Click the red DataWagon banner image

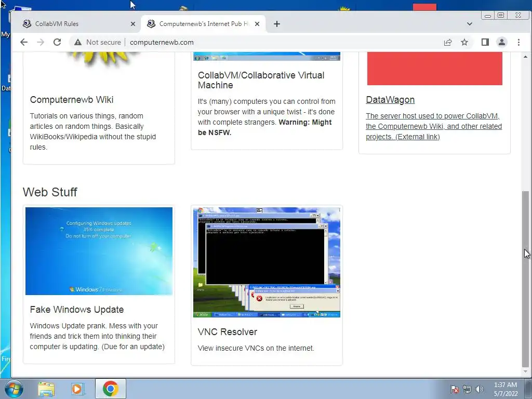coord(435,69)
